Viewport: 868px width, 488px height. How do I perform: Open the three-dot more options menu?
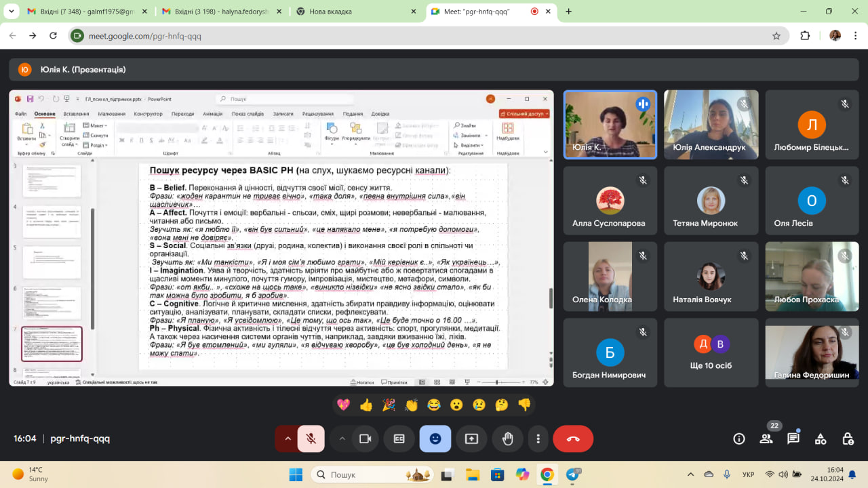point(538,439)
